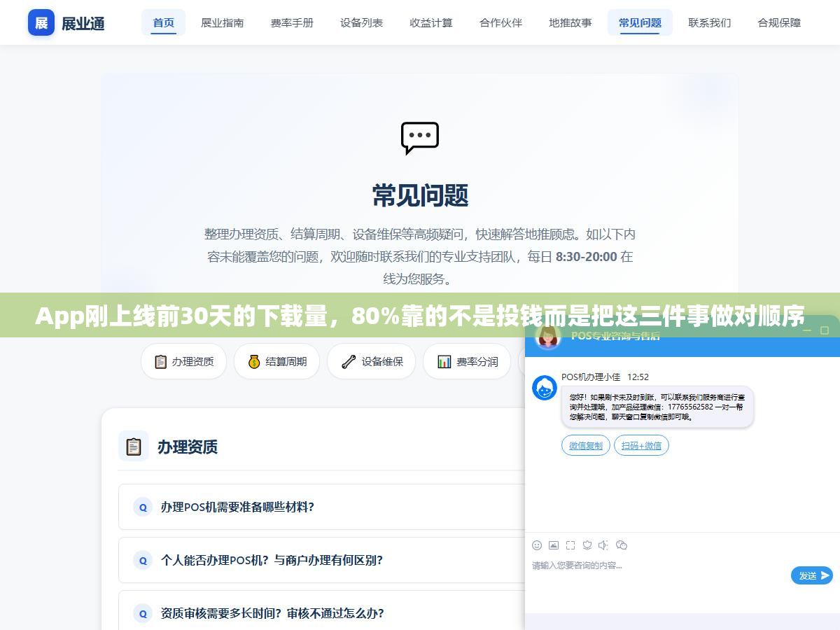Click the chat message with number 17765562582
The width and height of the screenshot is (840, 630).
tap(657, 407)
